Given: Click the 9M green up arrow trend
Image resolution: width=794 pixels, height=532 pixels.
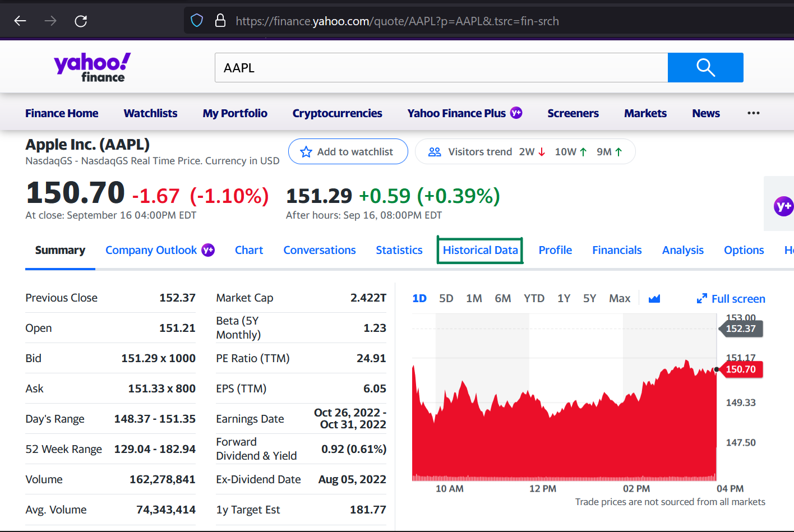Looking at the screenshot, I should tap(618, 152).
